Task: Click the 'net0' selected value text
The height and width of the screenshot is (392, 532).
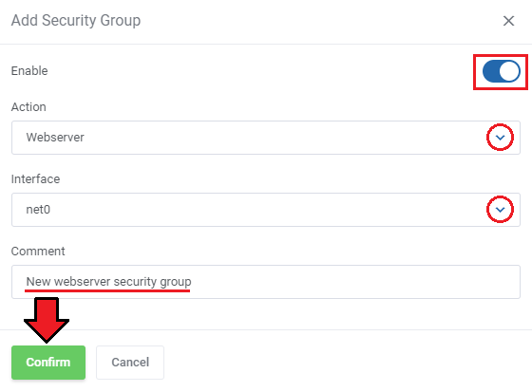Action: [x=38, y=210]
